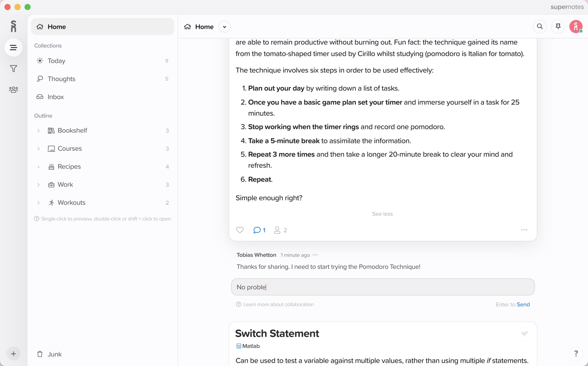588x366 pixels.
Task: Open the Home breadcrumb dropdown
Action: (x=224, y=27)
